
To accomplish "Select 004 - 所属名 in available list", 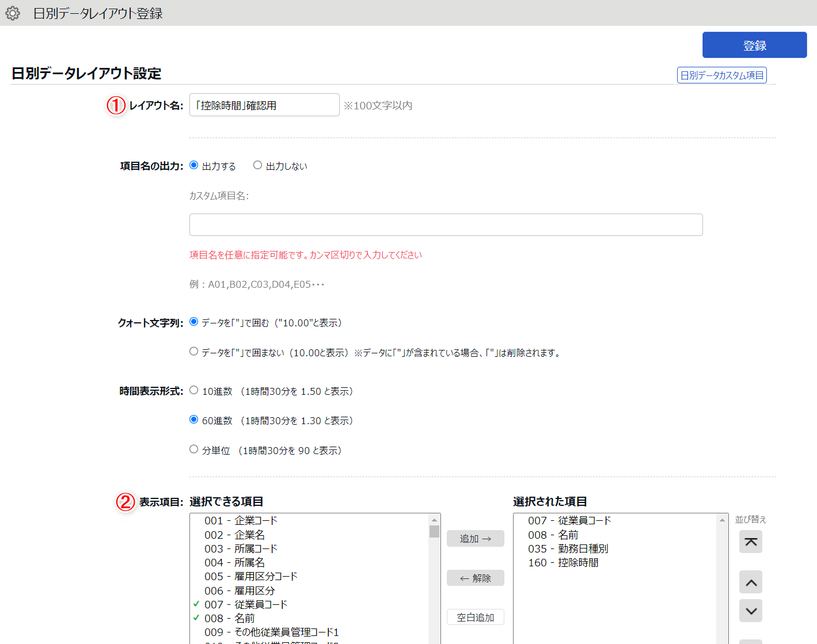I will [x=309, y=562].
